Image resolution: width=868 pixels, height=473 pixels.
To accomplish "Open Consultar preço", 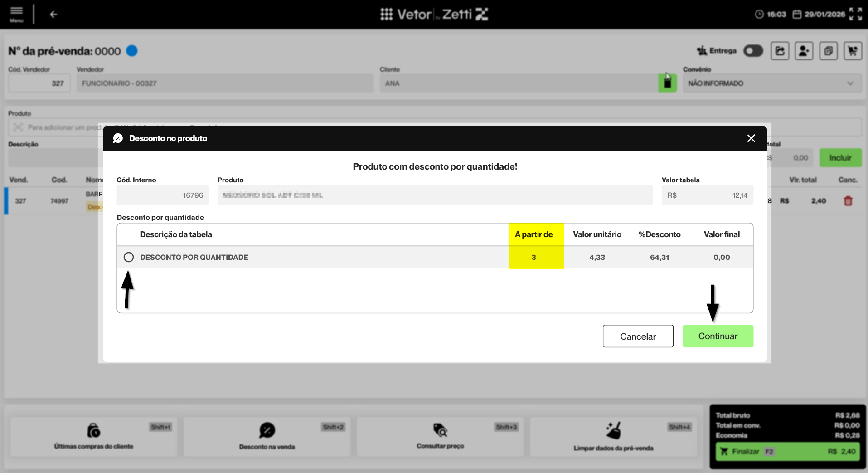I will 440,436.
